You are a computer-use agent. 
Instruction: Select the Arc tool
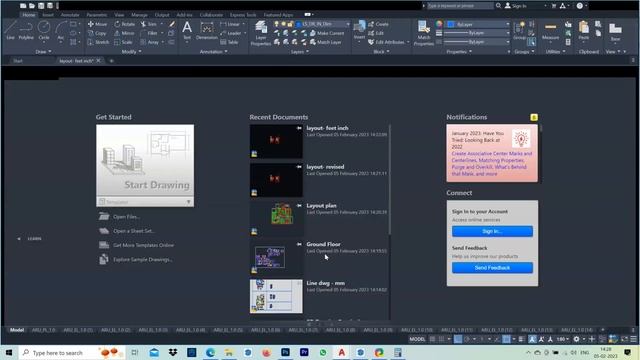tap(61, 31)
